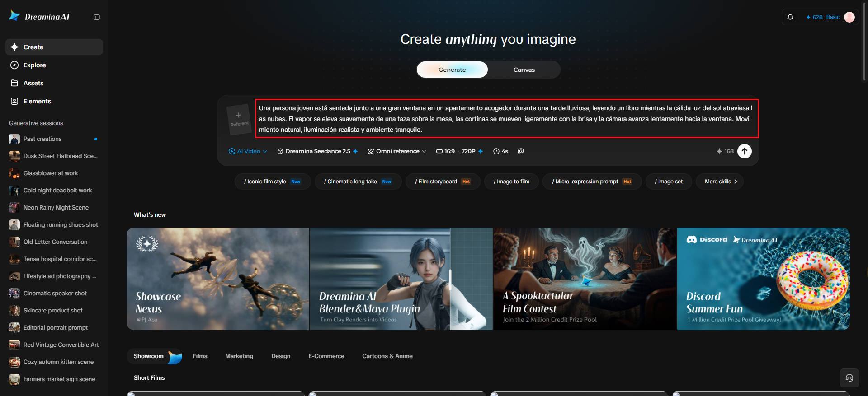Screen dimensions: 868x396
Task: Change the 4s duration setting
Action: [500, 151]
